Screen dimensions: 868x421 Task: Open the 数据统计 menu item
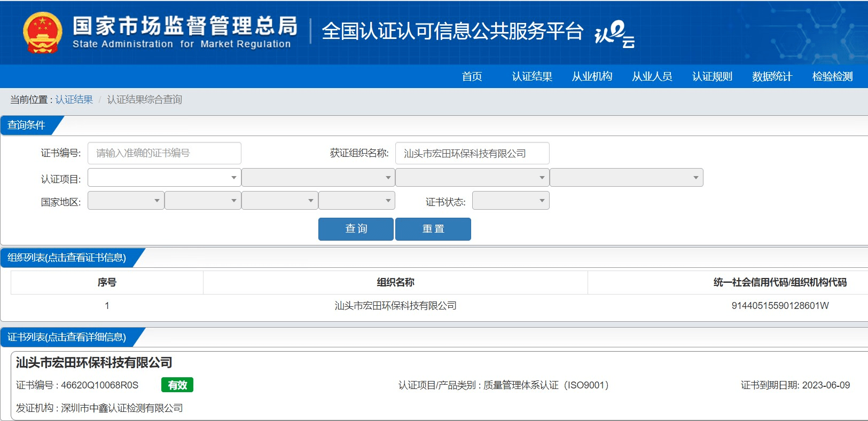772,76
